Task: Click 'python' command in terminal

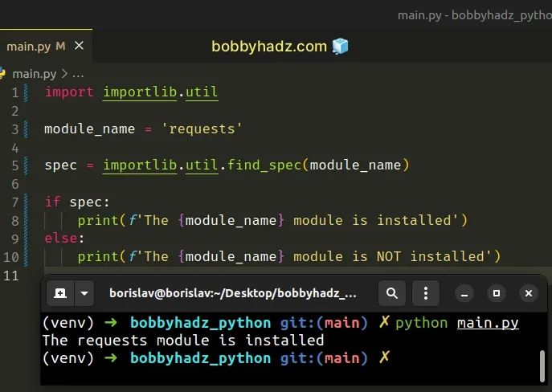Action: click(421, 323)
